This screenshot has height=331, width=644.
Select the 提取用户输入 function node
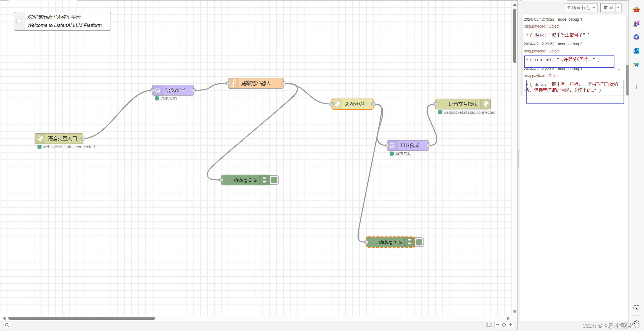[256, 83]
